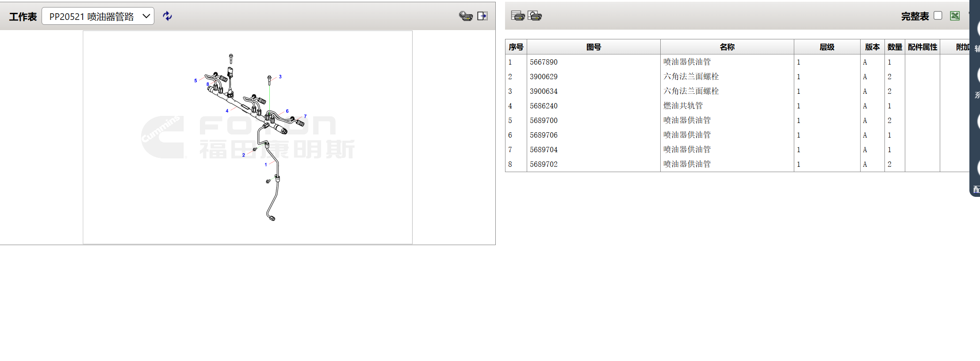Viewport: 980px width, 361px height.
Task: Select part number 5667890 row
Action: coord(544,62)
